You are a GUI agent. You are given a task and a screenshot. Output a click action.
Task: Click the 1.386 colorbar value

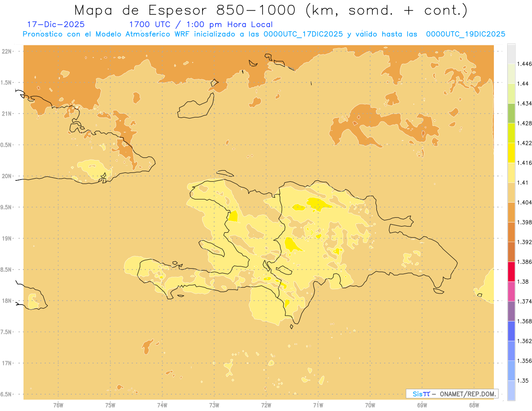pos(524,262)
